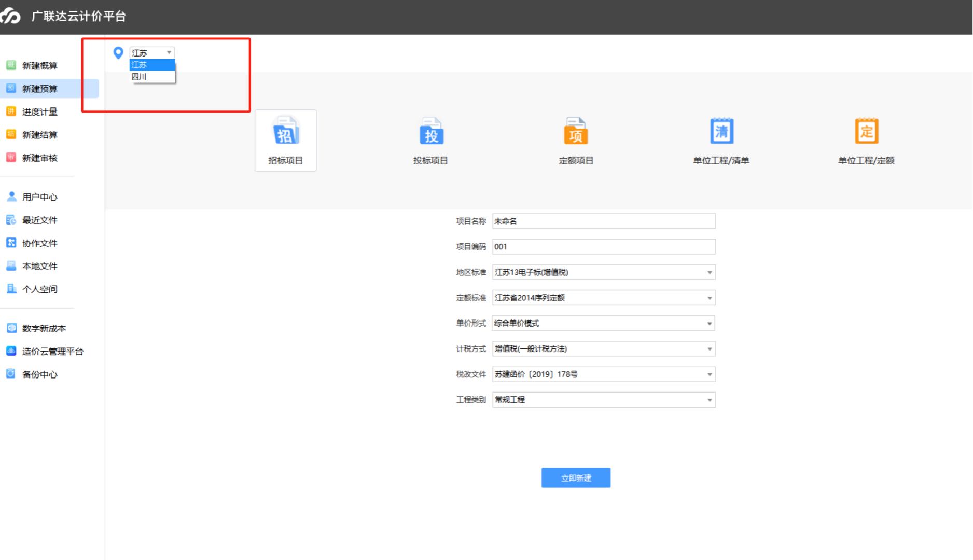973x560 pixels.
Task: Click the 个人空间 label
Action: click(40, 289)
